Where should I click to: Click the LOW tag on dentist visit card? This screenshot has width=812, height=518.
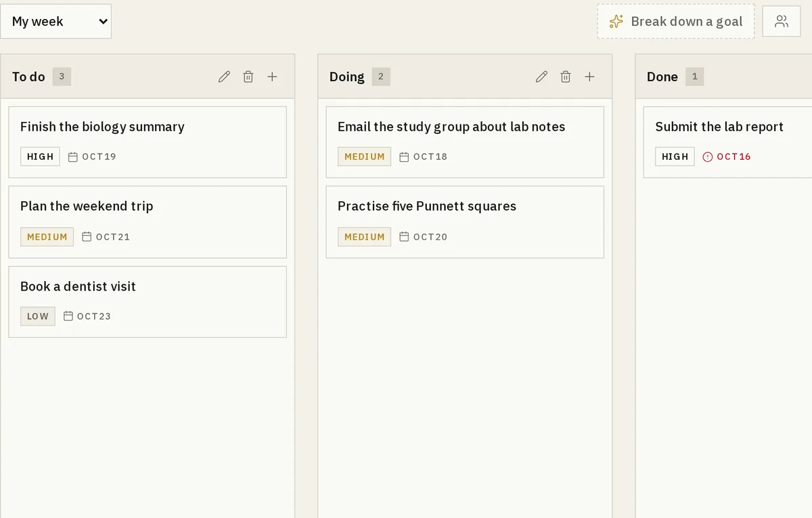38,316
